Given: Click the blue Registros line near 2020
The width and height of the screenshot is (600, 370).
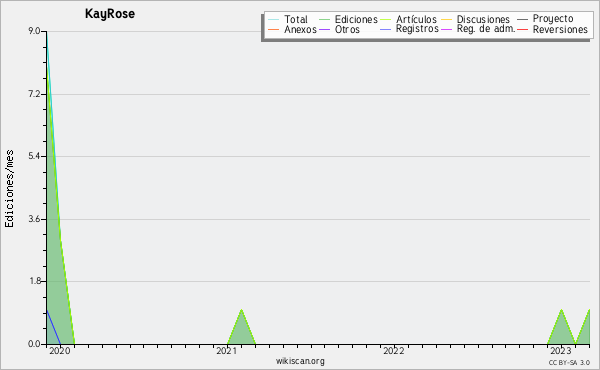Looking at the screenshot, I should 53,327.
